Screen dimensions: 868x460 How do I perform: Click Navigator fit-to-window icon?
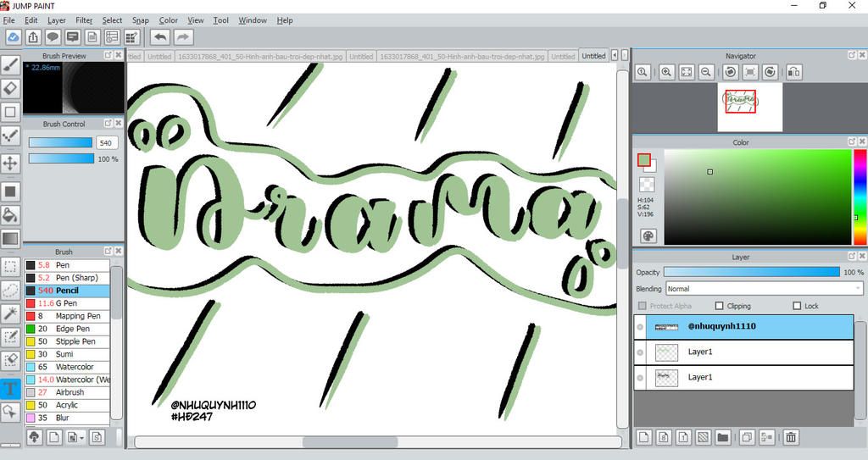click(687, 72)
